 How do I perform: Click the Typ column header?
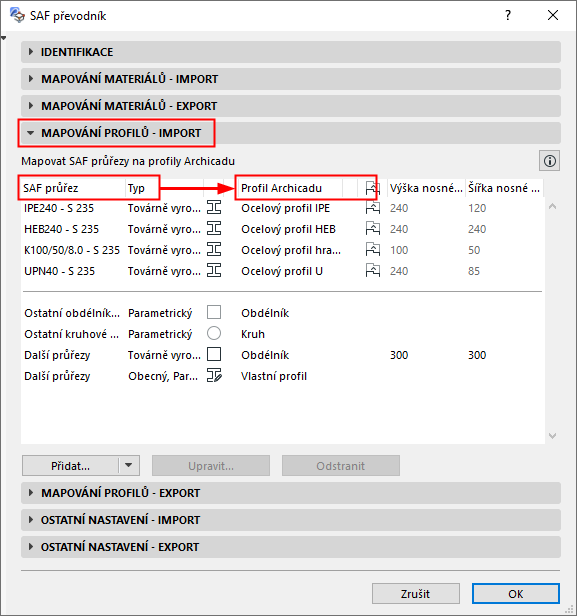click(164, 188)
